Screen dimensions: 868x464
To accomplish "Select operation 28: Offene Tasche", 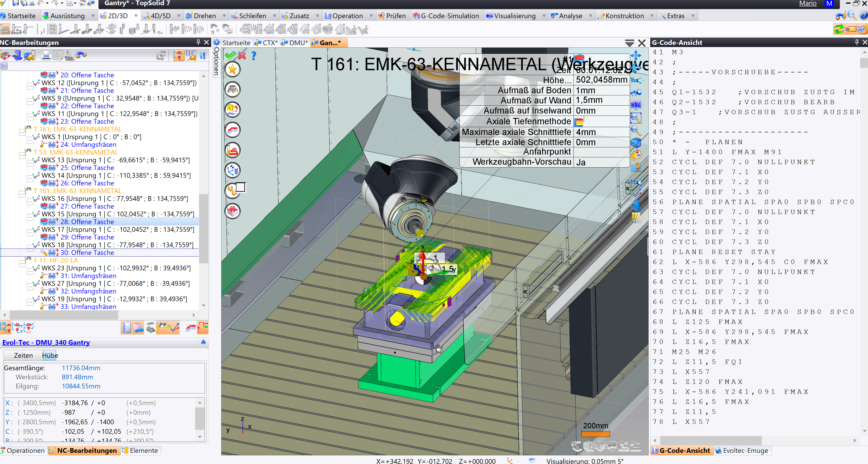I will pyautogui.click(x=87, y=222).
